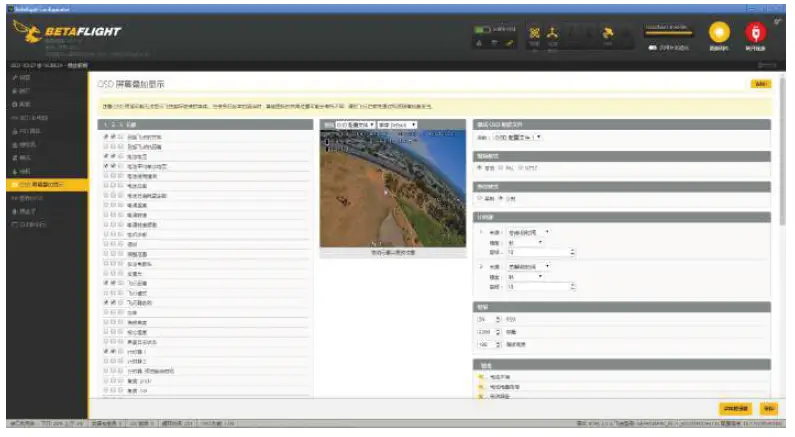Click the gear icon of Configuration tab
The height and width of the screenshot is (437, 795).
pyautogui.click(x=15, y=104)
